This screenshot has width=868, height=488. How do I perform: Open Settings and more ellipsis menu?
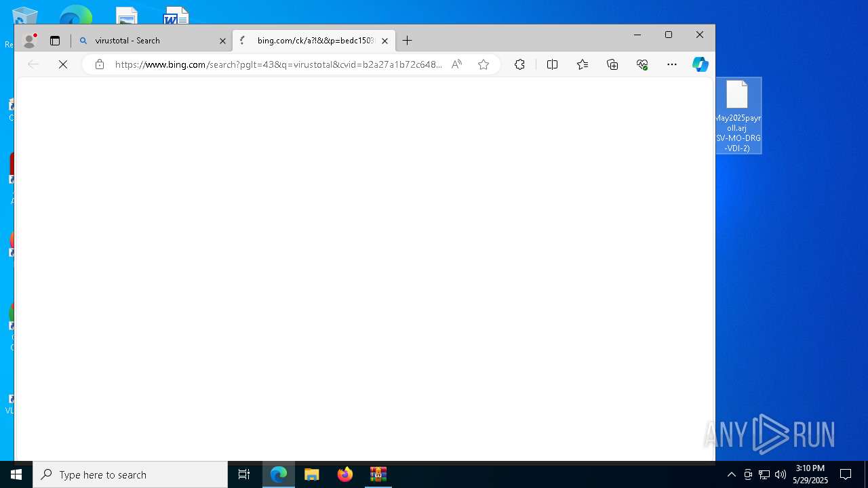[x=672, y=64]
